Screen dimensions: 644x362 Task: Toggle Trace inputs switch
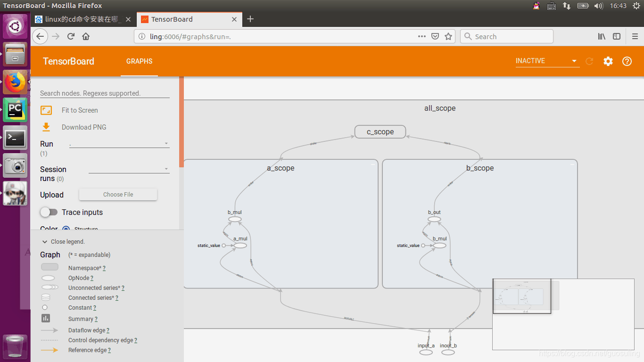(49, 212)
